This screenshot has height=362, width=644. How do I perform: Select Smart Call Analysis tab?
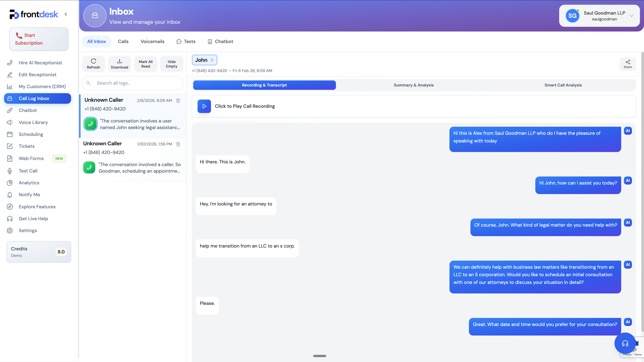[563, 85]
